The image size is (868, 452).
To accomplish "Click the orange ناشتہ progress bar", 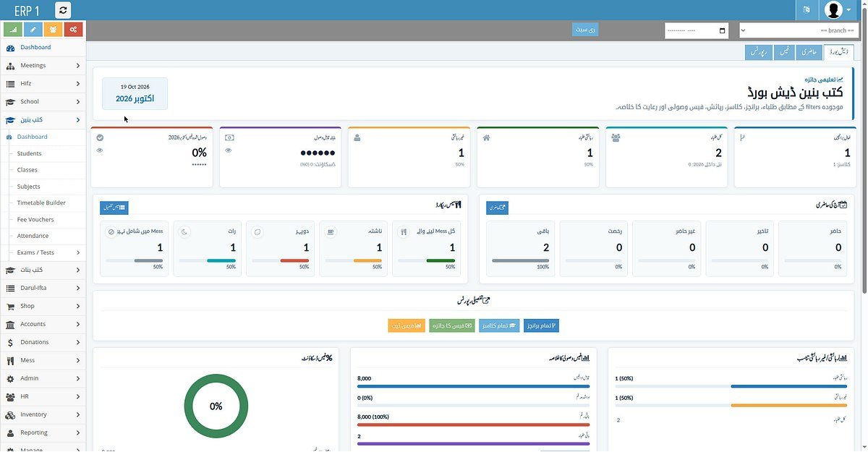I will tap(354, 260).
